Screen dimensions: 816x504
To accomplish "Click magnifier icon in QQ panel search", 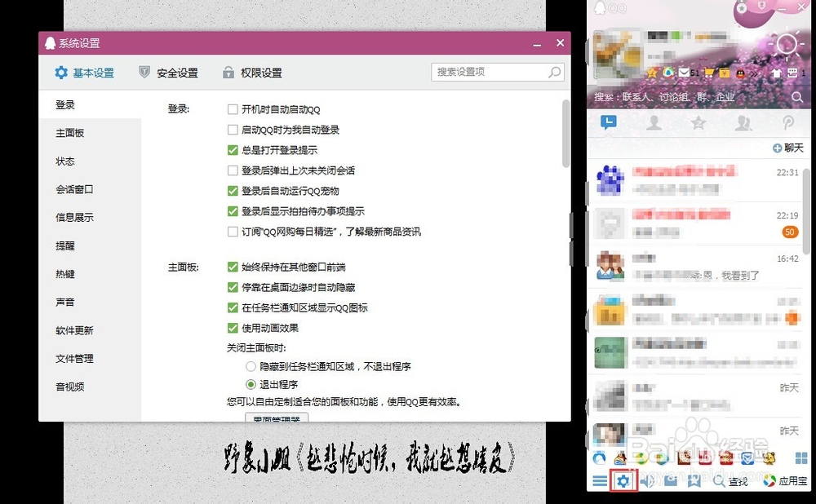I will point(796,97).
